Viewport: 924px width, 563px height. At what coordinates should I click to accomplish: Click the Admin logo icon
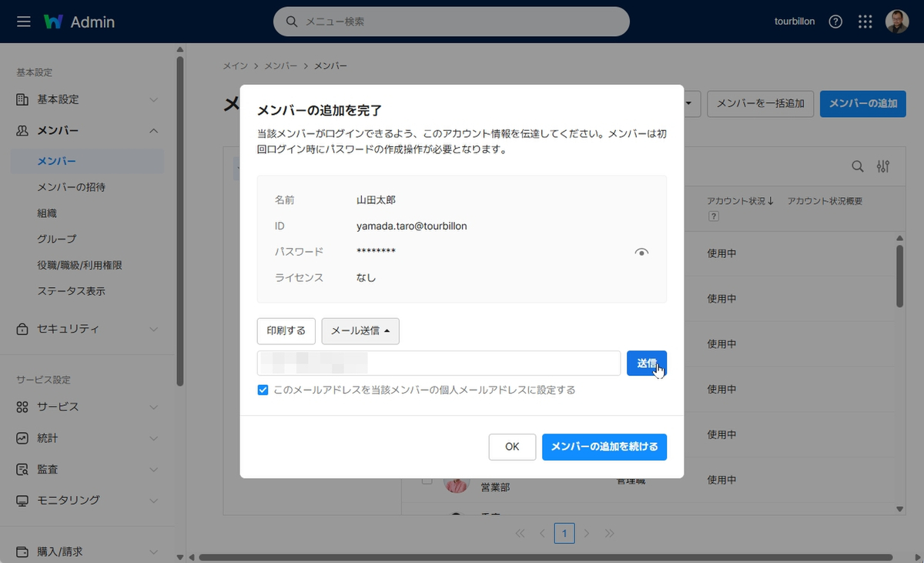click(x=53, y=22)
